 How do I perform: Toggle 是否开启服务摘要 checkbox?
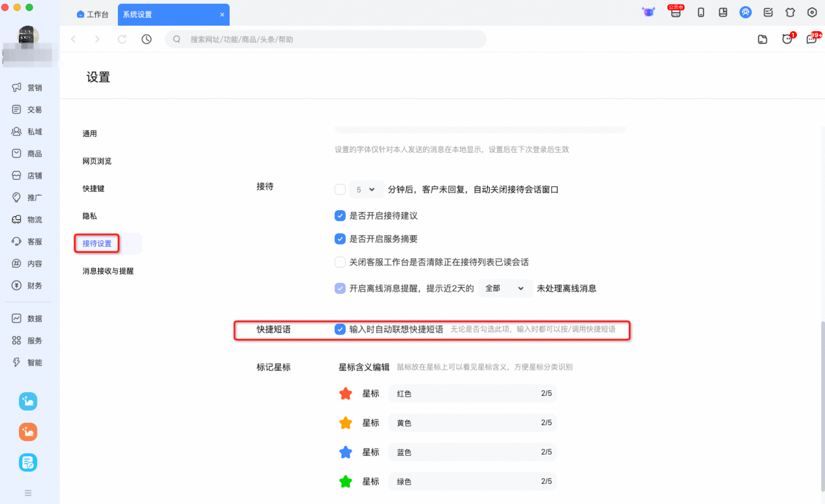[340, 239]
